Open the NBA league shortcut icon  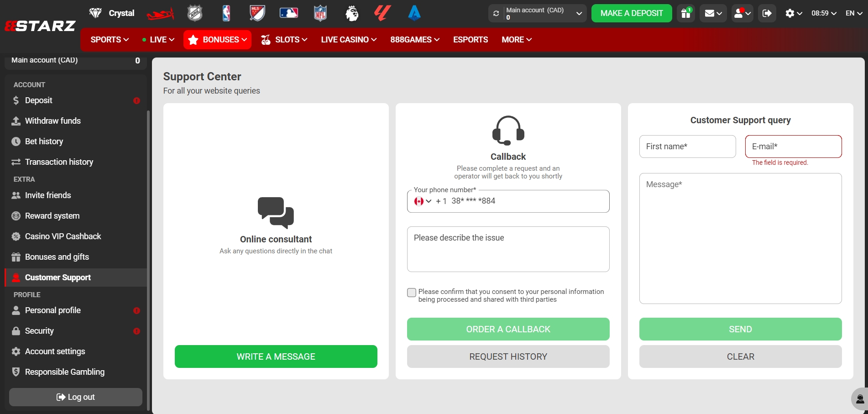(226, 13)
